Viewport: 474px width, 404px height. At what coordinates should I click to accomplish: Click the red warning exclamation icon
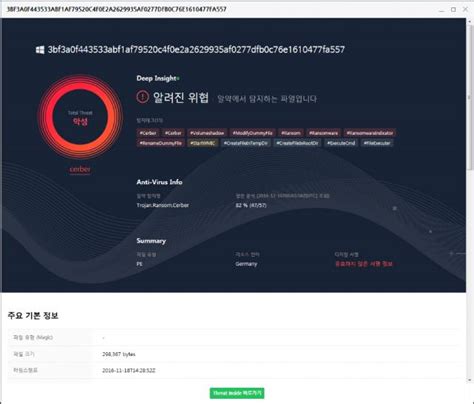142,97
